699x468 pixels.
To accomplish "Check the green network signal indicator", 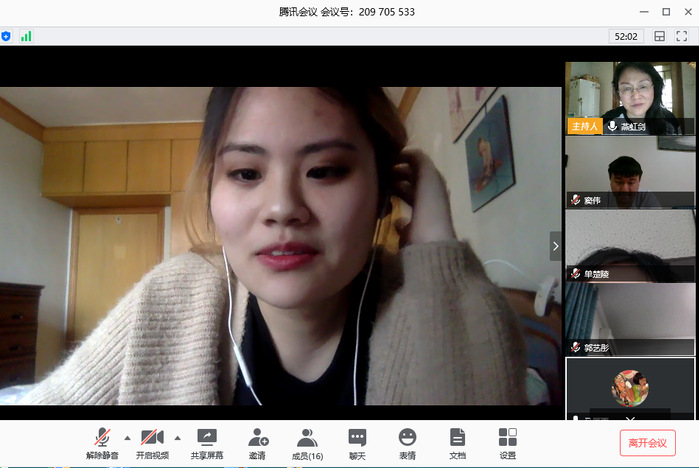I will pos(26,36).
